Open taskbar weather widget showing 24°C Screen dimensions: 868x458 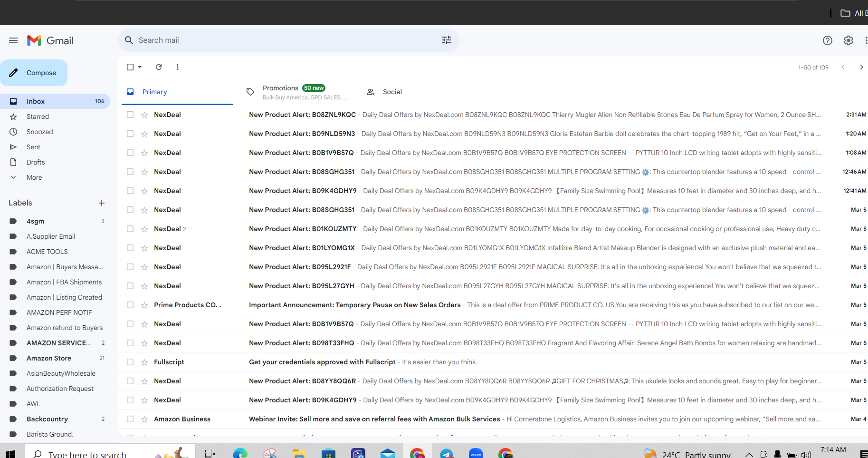[x=687, y=454]
